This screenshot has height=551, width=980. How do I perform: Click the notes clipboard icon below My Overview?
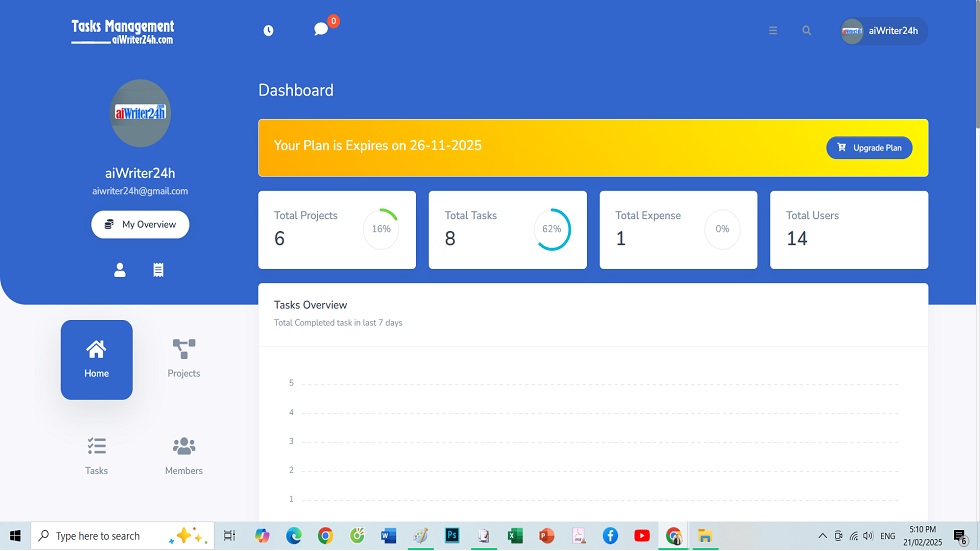(x=158, y=270)
